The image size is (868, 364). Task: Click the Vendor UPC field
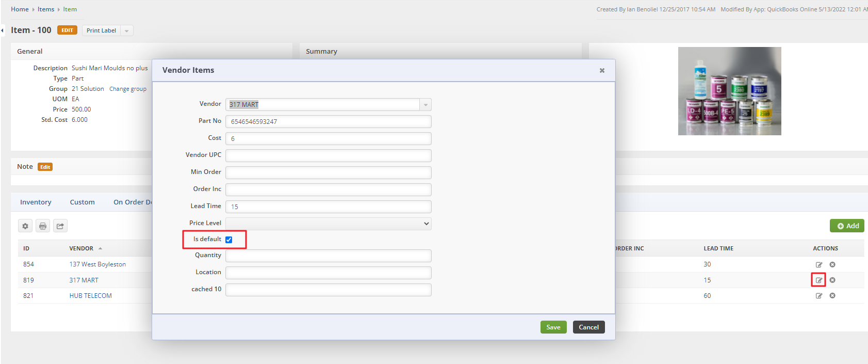coord(329,156)
